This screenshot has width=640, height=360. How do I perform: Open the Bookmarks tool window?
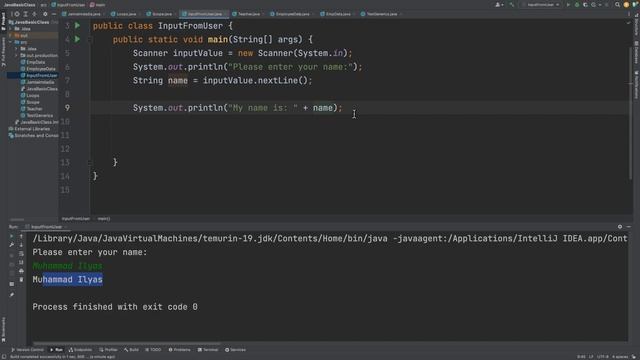coord(3,329)
